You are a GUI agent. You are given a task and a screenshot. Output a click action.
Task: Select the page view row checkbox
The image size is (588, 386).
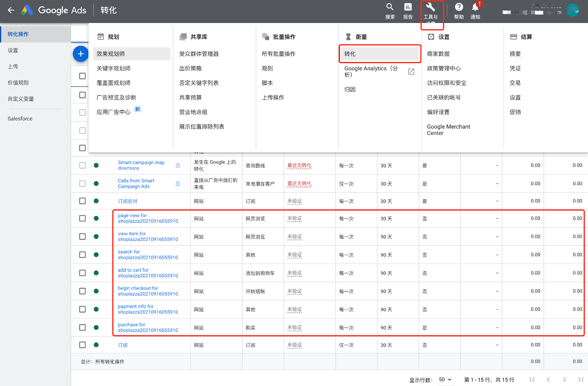click(x=82, y=218)
